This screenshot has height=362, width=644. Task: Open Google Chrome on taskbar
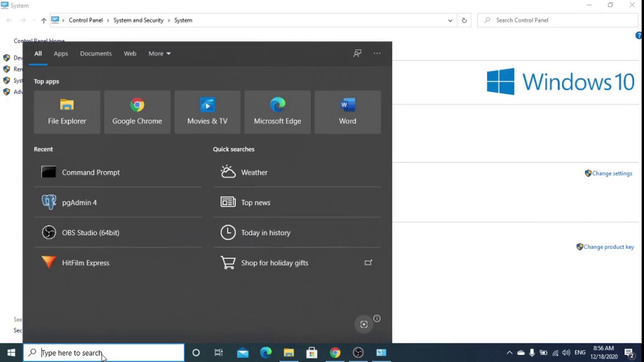click(335, 353)
